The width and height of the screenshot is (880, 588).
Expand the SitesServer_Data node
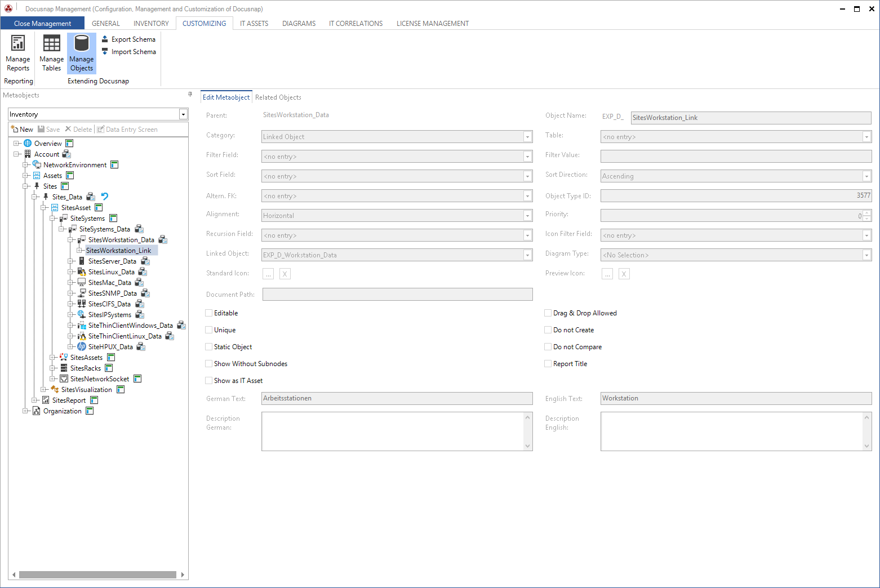click(70, 261)
